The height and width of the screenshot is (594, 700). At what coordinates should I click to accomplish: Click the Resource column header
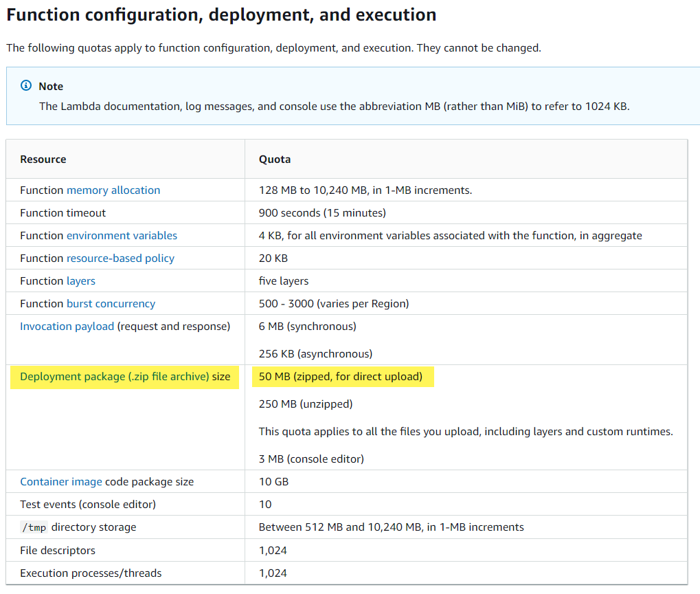pyautogui.click(x=43, y=159)
